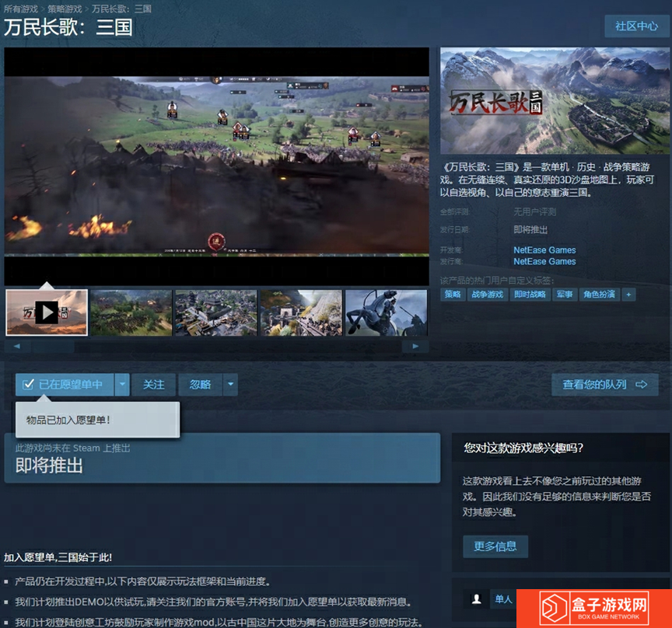Click the single-player person icon
The width and height of the screenshot is (672, 628).
(476, 599)
